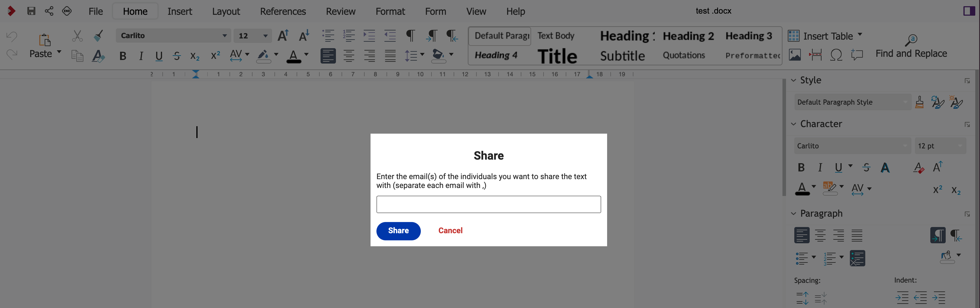Screen dimensions: 980x308
Task: Decrease font size with the toolbar icon
Action: click(x=304, y=35)
